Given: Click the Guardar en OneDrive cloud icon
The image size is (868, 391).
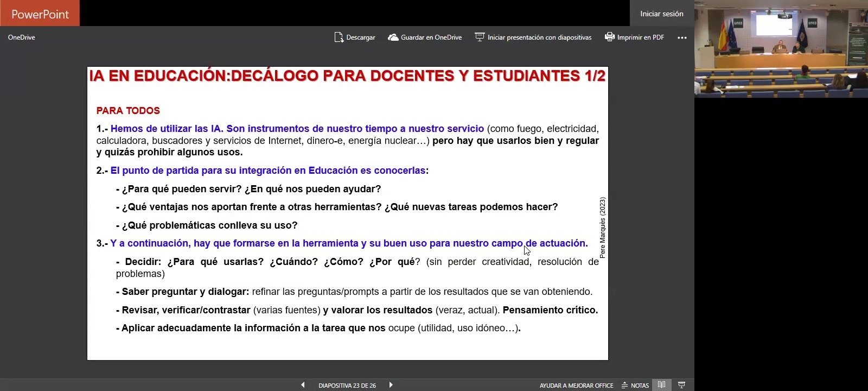Looking at the screenshot, I should coord(393,37).
